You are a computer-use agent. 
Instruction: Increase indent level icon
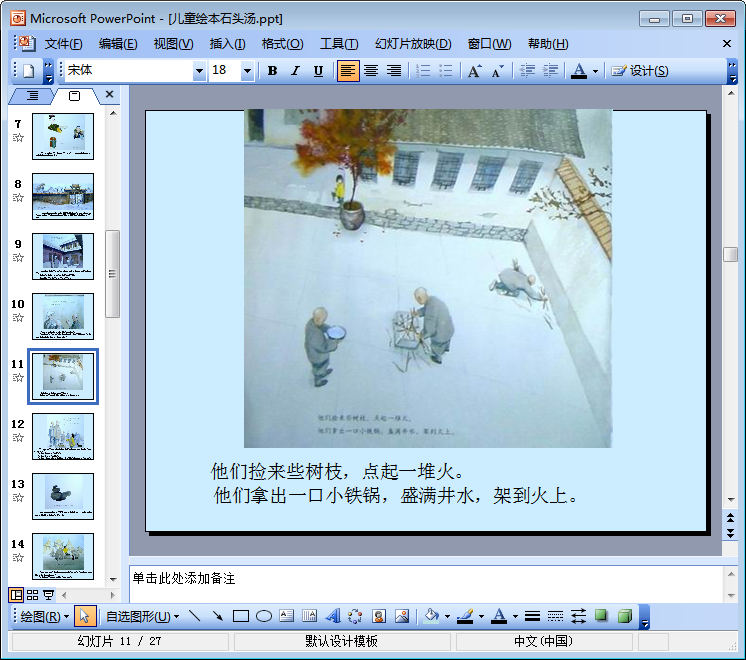tap(550, 71)
